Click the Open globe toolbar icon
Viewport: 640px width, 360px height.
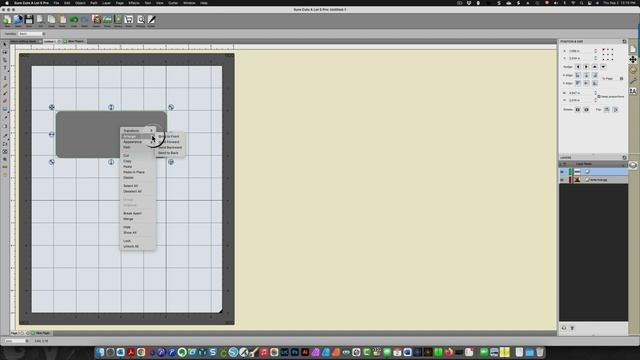click(18, 20)
